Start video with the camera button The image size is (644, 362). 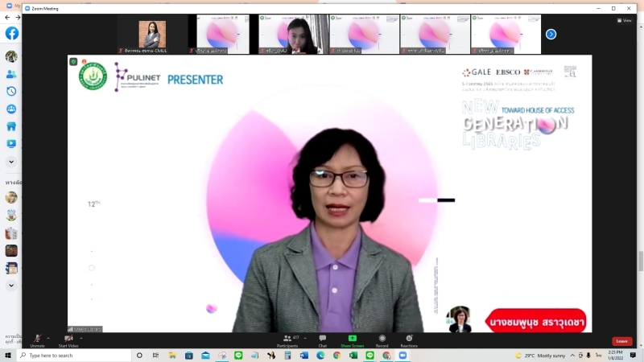(x=68, y=339)
